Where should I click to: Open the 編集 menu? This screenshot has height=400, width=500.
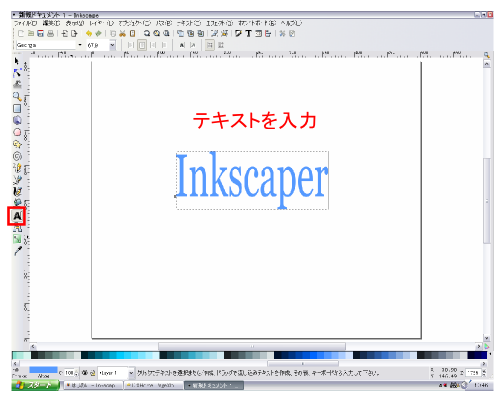click(x=51, y=23)
